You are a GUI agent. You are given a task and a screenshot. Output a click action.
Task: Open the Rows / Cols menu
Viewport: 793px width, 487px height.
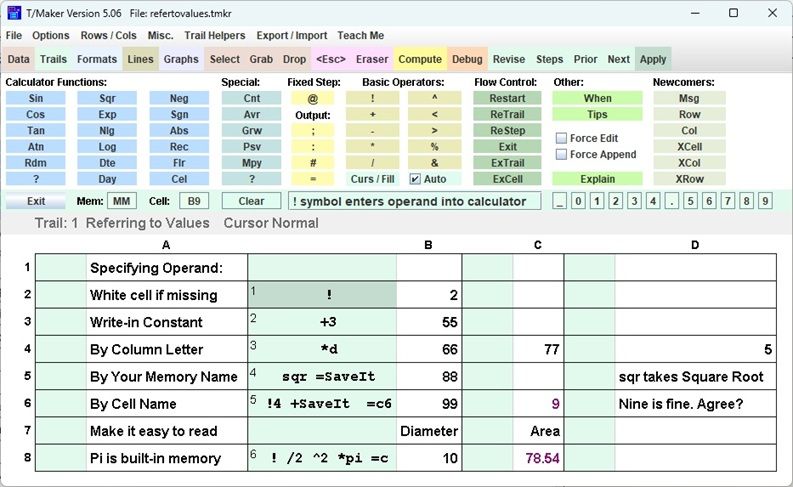(108, 35)
